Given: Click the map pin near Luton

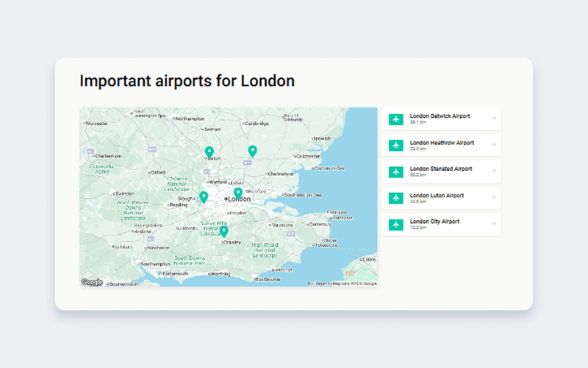Looking at the screenshot, I should pyautogui.click(x=209, y=152).
